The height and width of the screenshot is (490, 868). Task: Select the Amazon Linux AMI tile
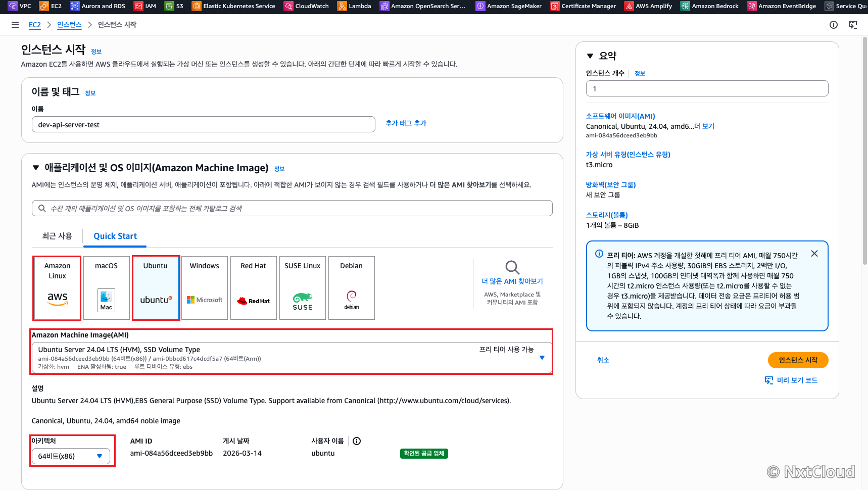click(57, 288)
